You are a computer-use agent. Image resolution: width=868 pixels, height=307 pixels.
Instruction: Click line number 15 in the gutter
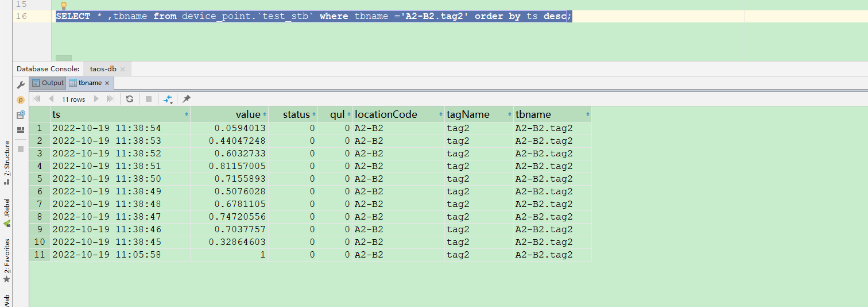tap(21, 4)
